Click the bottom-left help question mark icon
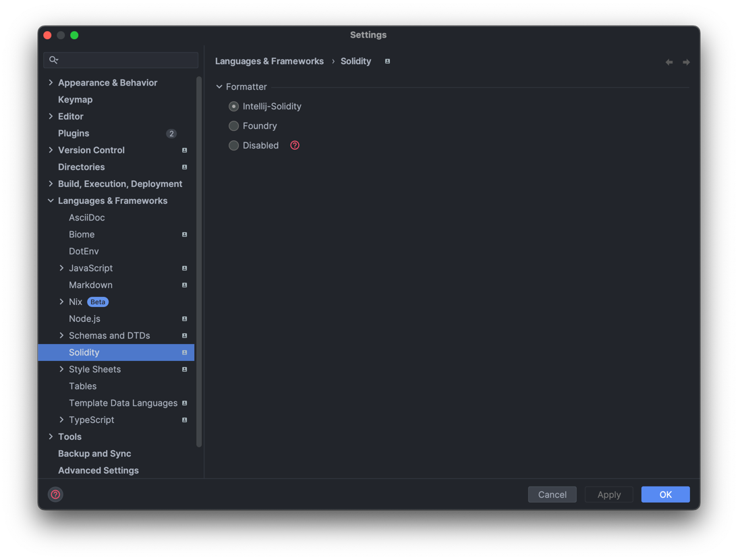Viewport: 738px width, 560px height. coord(55,495)
